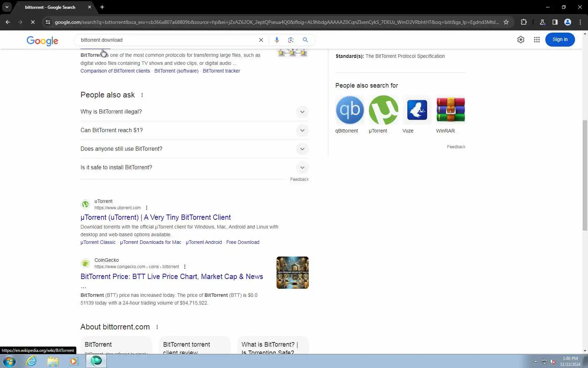588x368 pixels.
Task: Clear the search box text
Action: point(261,40)
